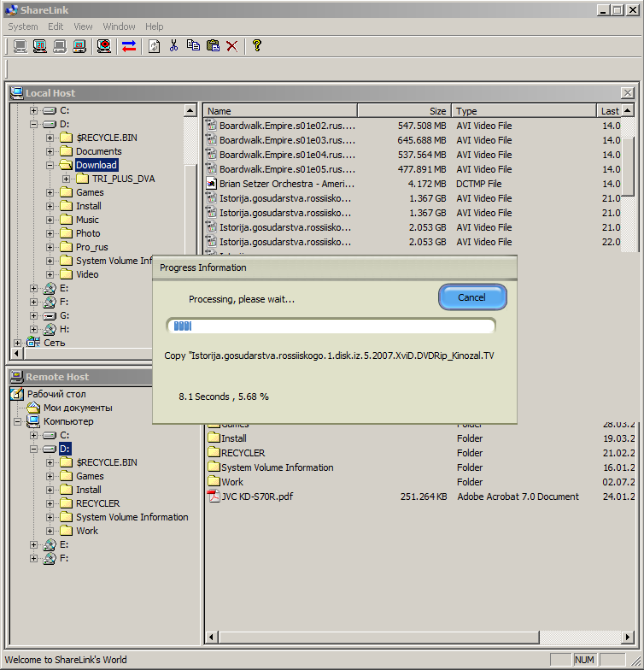Open the System menu
644x670 pixels.
tap(22, 26)
